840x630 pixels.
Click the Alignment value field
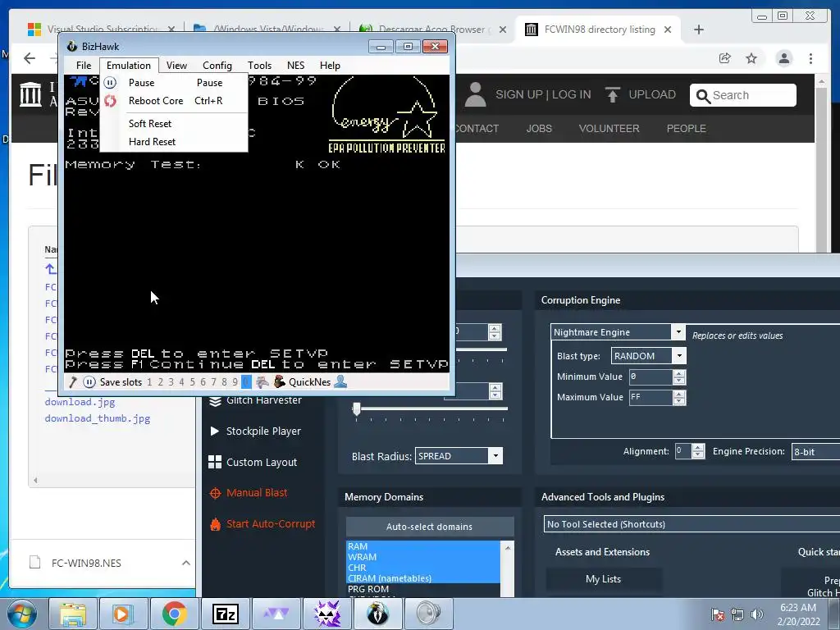(x=683, y=451)
